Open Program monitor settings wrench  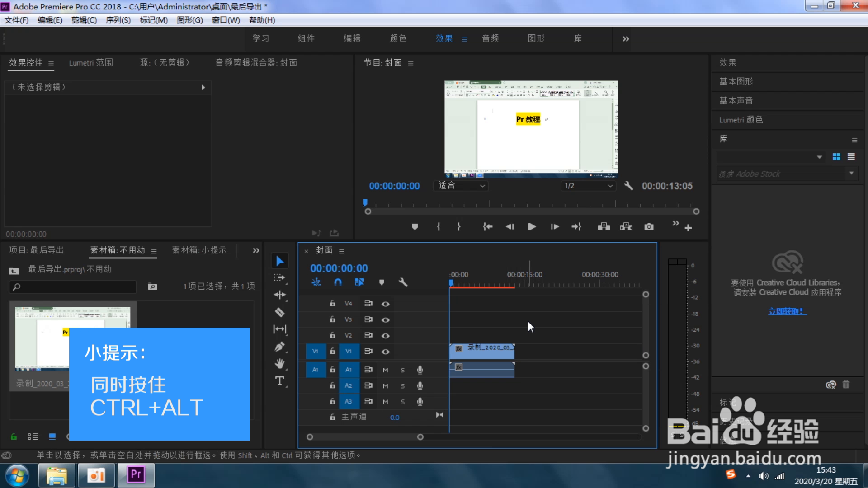[x=628, y=186]
